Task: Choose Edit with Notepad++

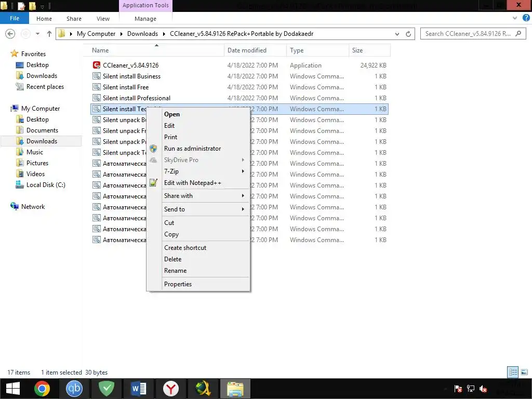Action: [198, 182]
